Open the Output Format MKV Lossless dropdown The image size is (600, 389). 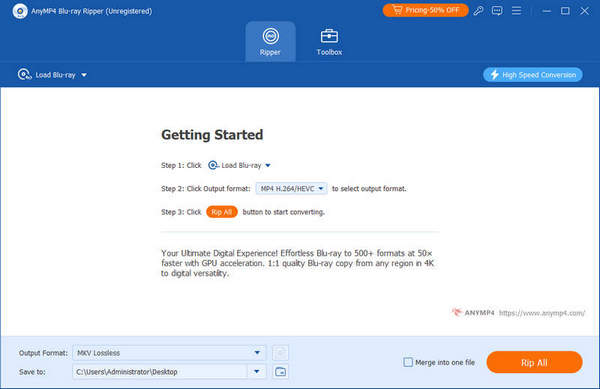coord(169,353)
